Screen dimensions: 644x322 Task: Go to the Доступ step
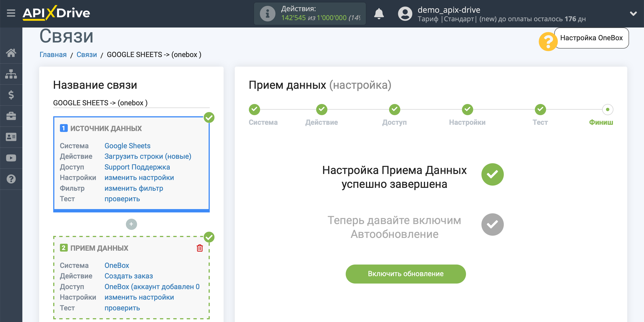[x=394, y=122]
